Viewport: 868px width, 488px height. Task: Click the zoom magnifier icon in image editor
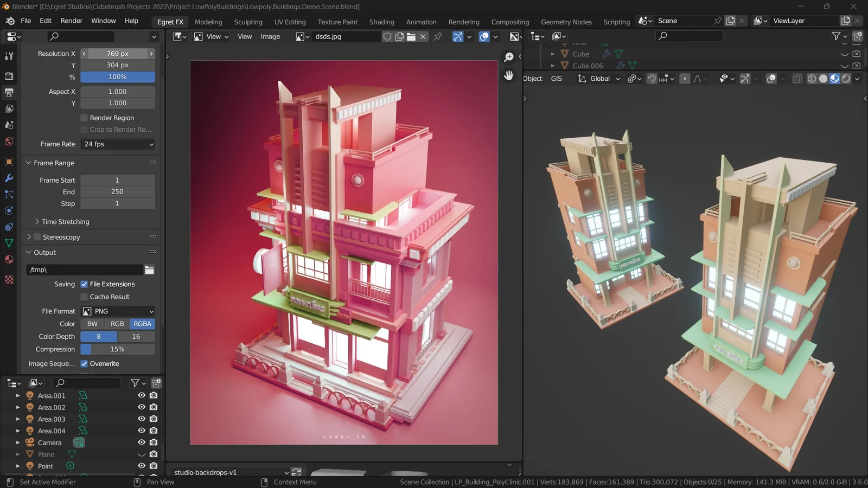tap(508, 56)
